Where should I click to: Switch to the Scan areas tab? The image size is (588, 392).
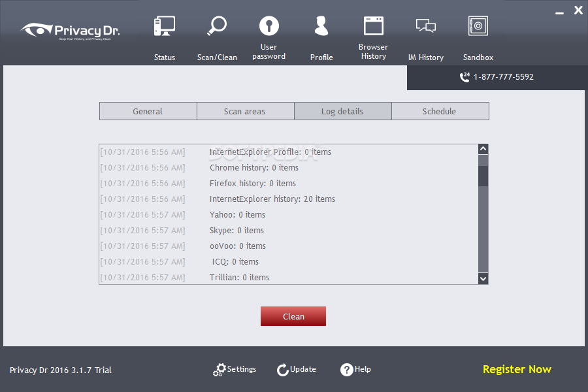(245, 112)
